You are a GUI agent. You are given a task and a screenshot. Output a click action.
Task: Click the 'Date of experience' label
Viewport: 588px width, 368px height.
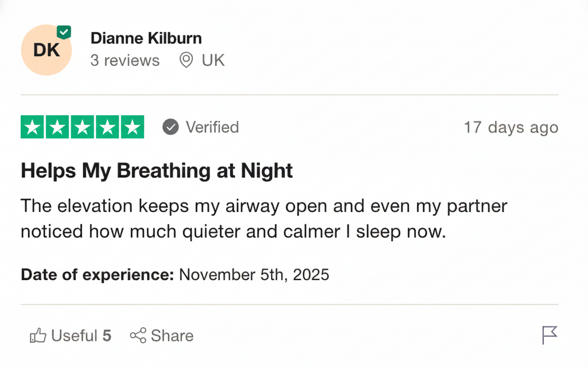coord(98,274)
